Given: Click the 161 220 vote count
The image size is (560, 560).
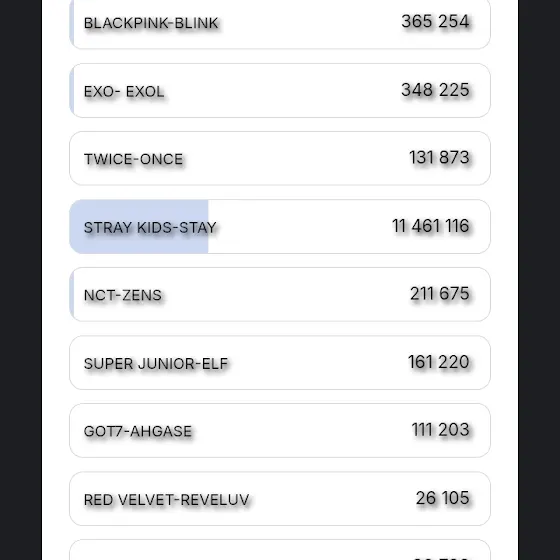Looking at the screenshot, I should pos(438,362).
